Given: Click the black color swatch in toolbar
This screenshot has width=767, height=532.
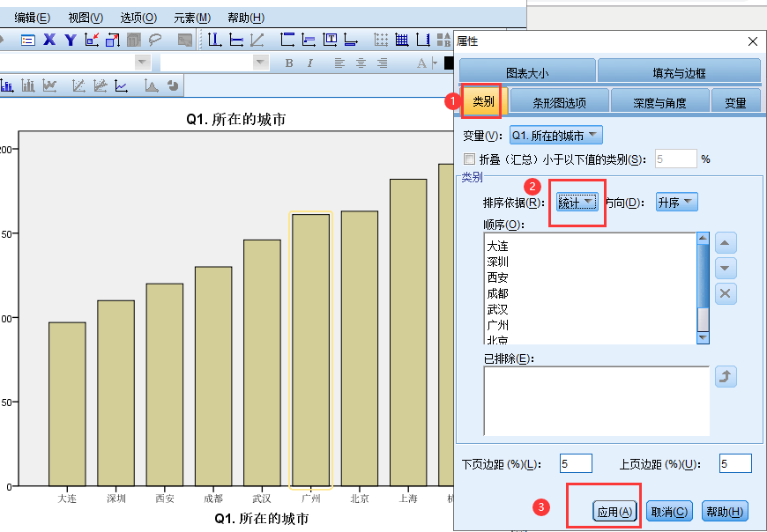Looking at the screenshot, I should pos(449,63).
